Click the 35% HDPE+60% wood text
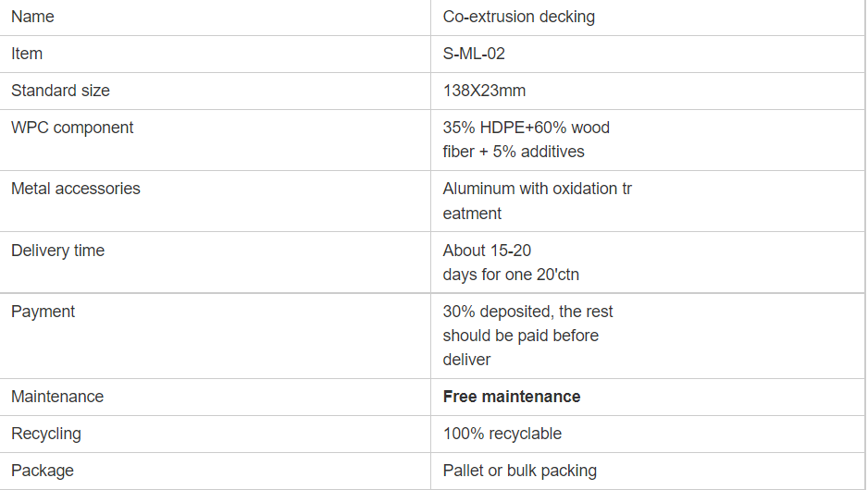Screen dimensions: 868x490 (526, 128)
